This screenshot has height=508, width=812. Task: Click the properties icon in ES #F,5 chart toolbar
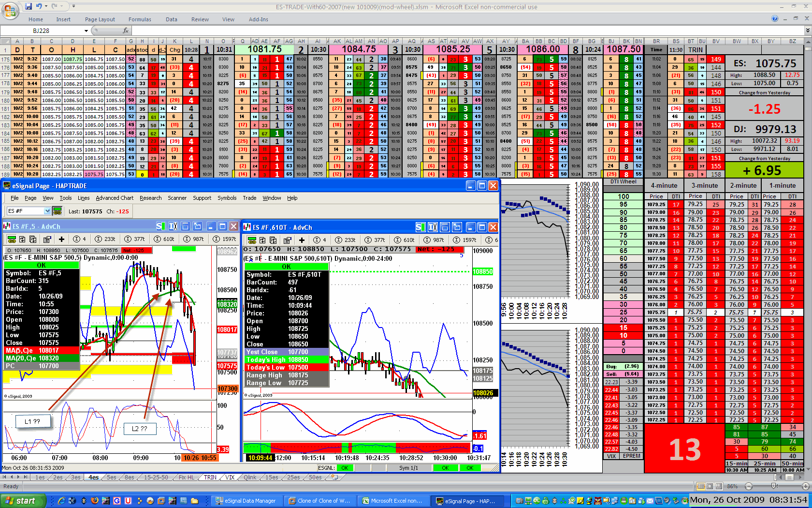click(47, 239)
